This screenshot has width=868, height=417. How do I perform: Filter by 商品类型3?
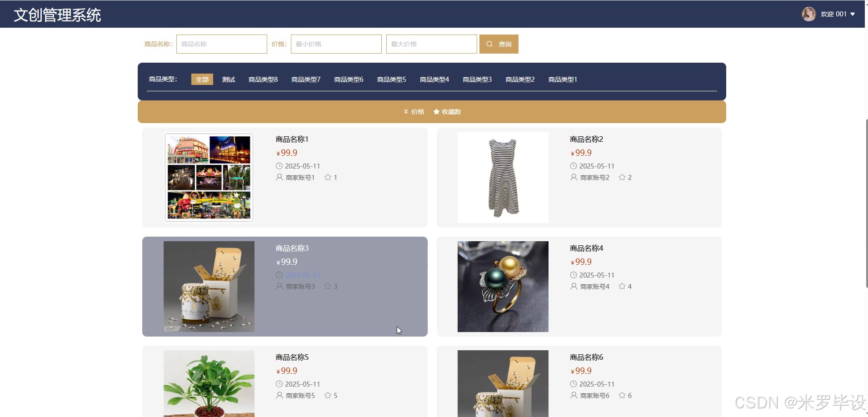(x=477, y=79)
